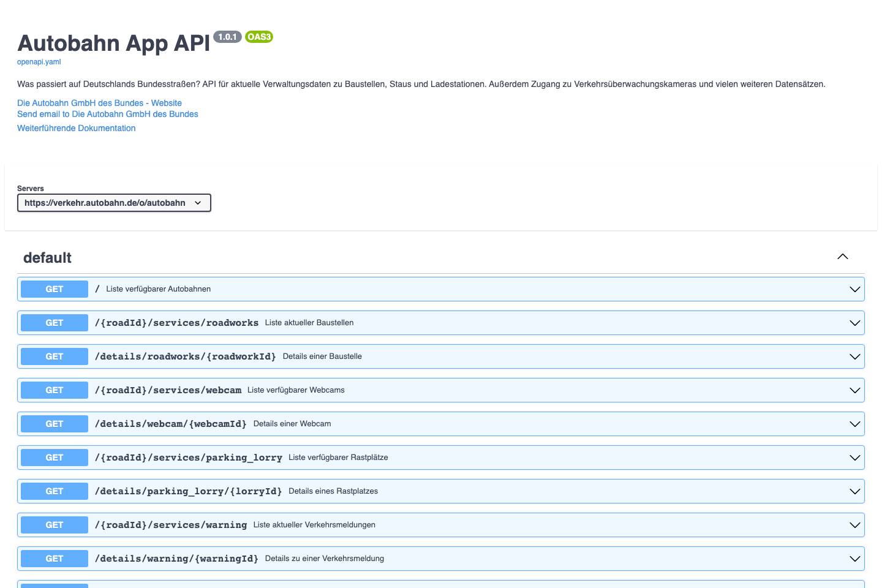Open the Servers dropdown
This screenshot has width=882, height=588.
coord(114,202)
